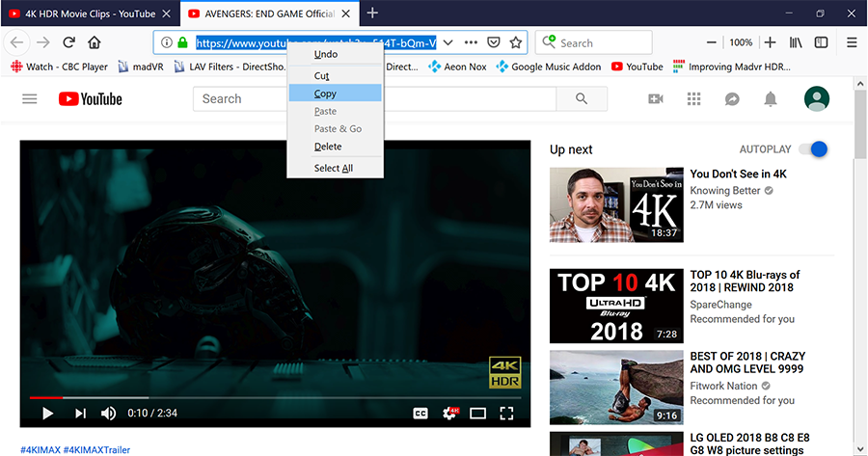The height and width of the screenshot is (456, 868).
Task: Click the green padlock security icon
Action: [182, 42]
